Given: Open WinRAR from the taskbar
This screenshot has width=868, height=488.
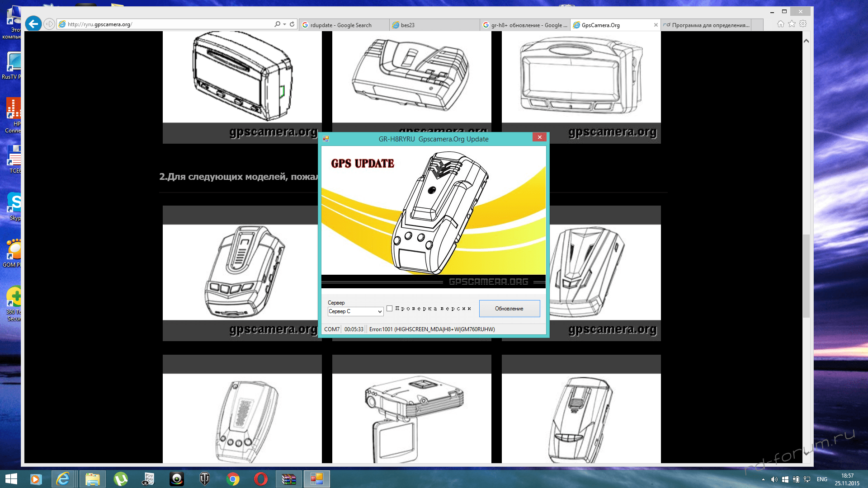Looking at the screenshot, I should [x=289, y=479].
